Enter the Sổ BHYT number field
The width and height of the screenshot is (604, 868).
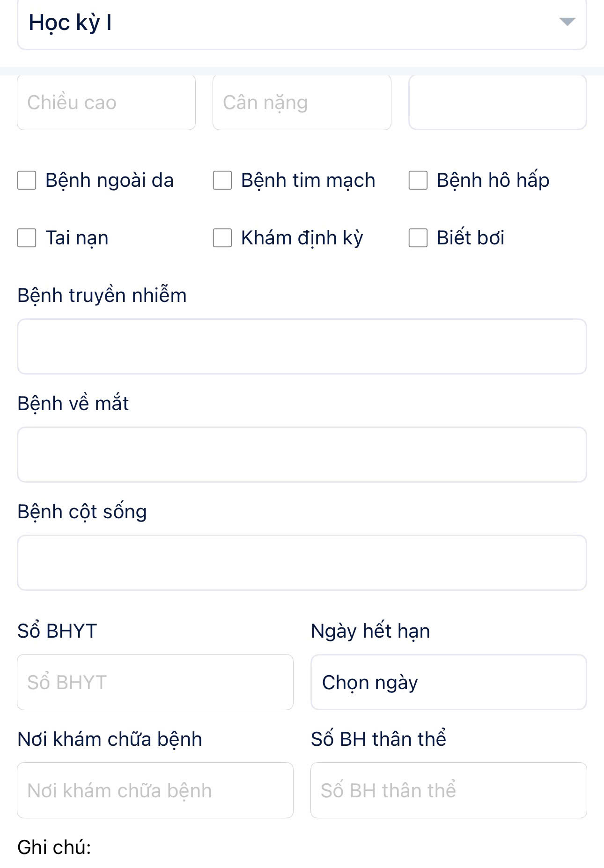(155, 682)
